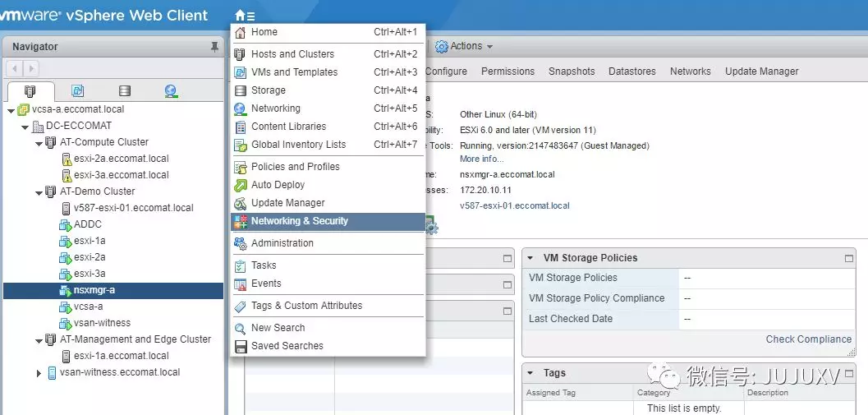Switch to Networks tab
The image size is (868, 415).
pyautogui.click(x=691, y=71)
